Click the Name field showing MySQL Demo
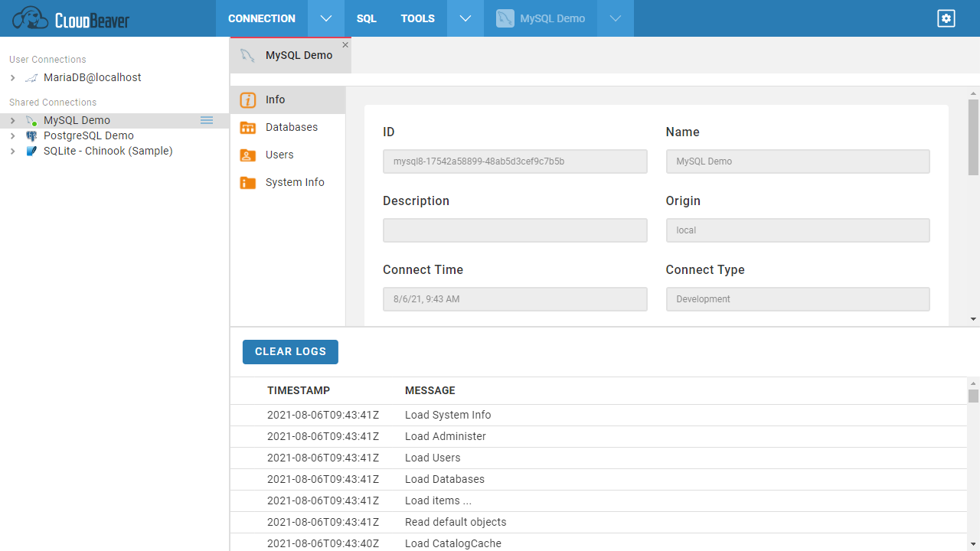980x551 pixels. tap(798, 161)
